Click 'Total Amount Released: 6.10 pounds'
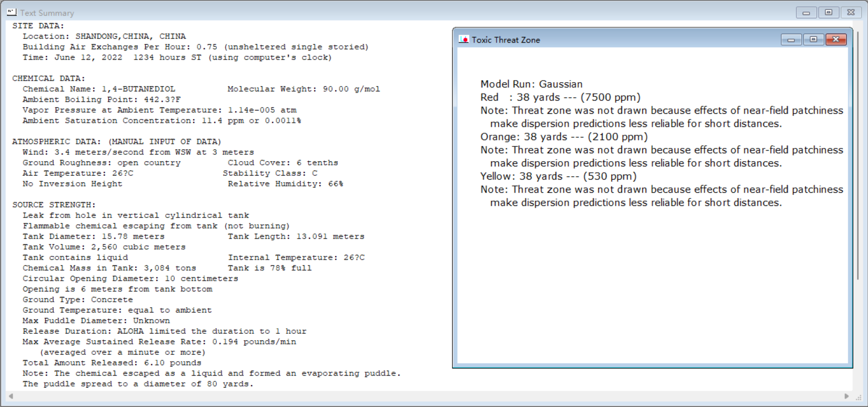Image resolution: width=868 pixels, height=407 pixels. click(112, 363)
